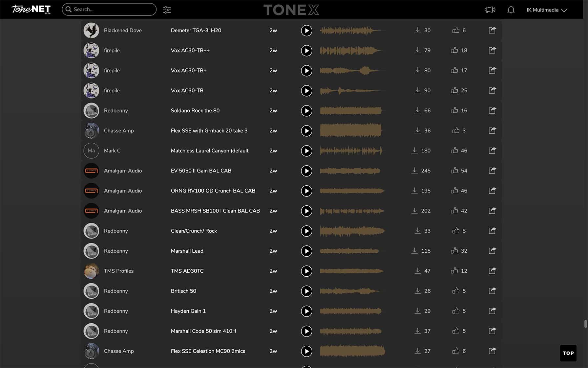Screen dimensions: 588x368
Task: Download the Britisch 50 tone
Action: pos(417,291)
